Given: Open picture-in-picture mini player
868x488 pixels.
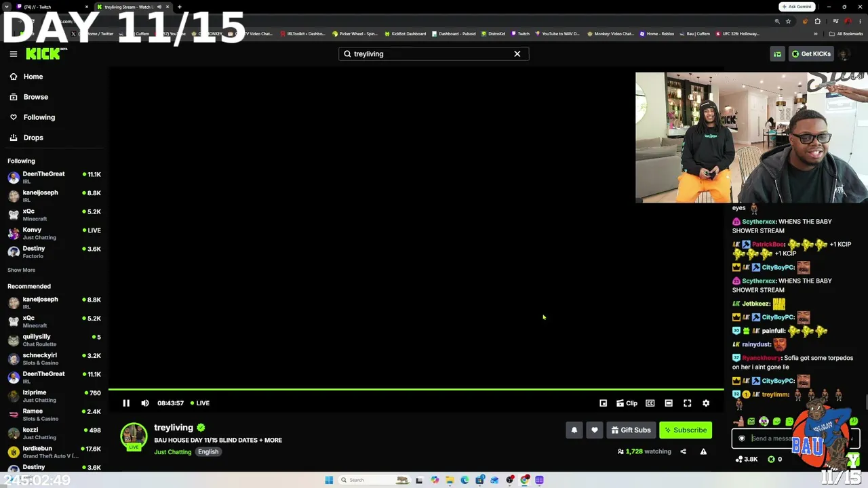Looking at the screenshot, I should [603, 403].
